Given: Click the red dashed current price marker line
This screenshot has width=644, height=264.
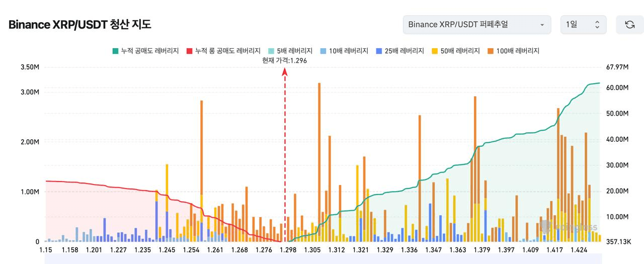Looking at the screenshot, I should (285, 156).
